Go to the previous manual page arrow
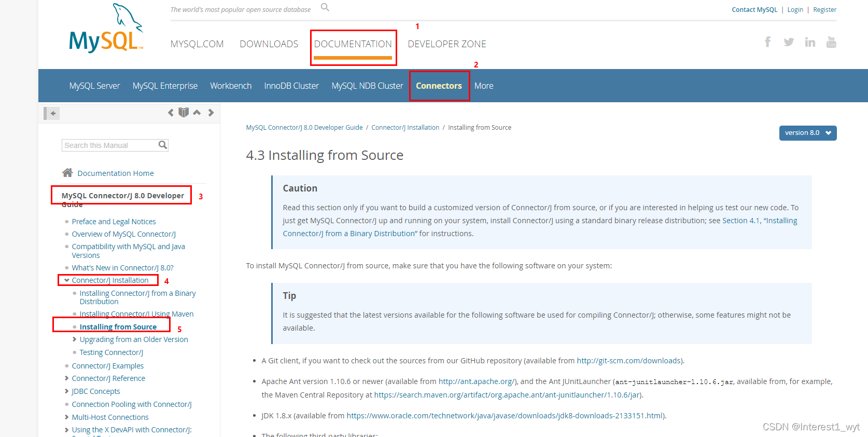Viewport: 868px width, 437px height. [171, 113]
